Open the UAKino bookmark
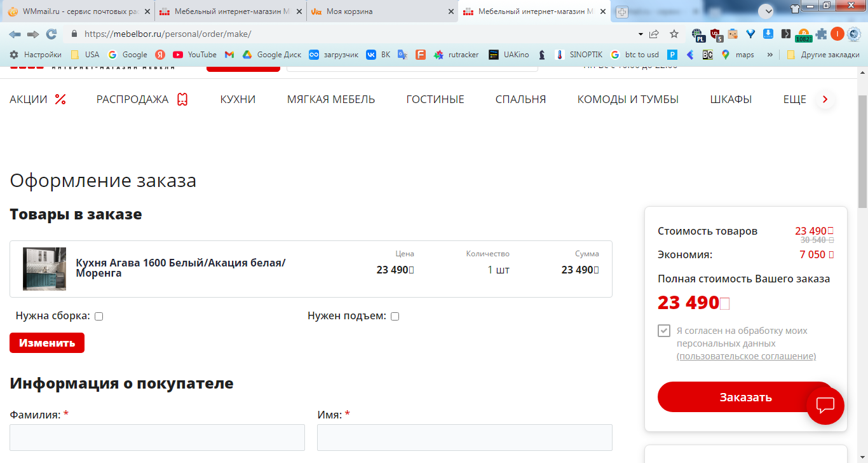868x463 pixels. click(x=509, y=55)
